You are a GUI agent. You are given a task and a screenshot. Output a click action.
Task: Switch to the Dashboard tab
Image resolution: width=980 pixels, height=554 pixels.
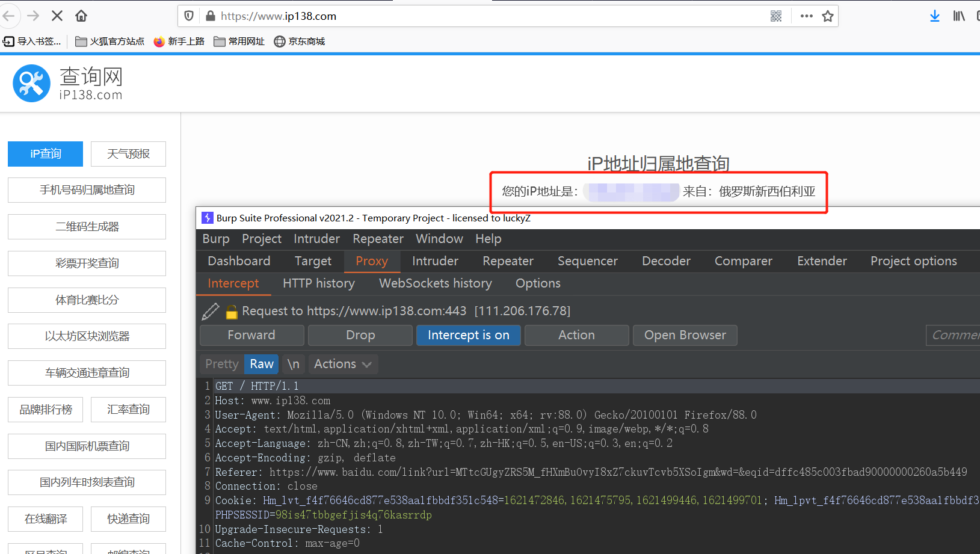point(239,261)
